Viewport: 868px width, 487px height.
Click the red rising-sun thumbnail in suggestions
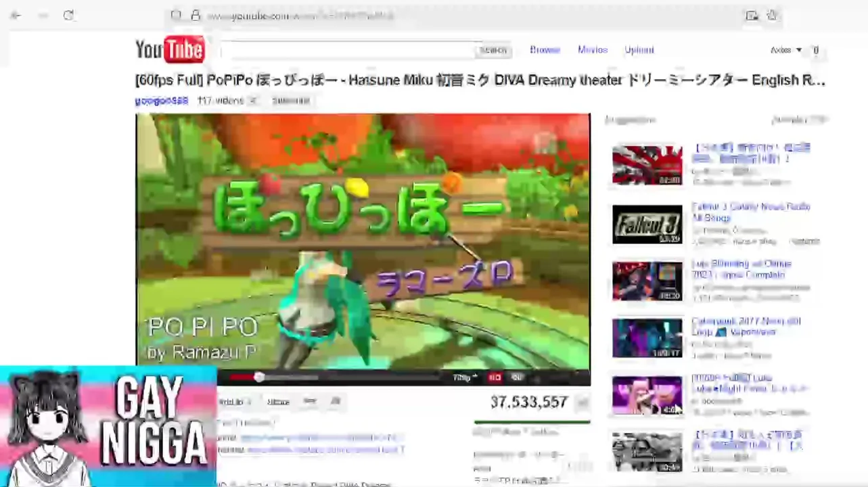click(647, 165)
